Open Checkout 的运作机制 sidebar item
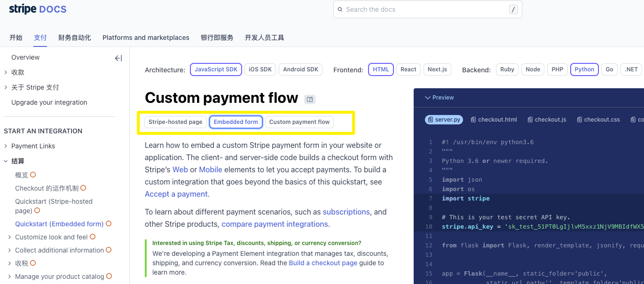Screen dimensions: 644x284 coord(47,188)
